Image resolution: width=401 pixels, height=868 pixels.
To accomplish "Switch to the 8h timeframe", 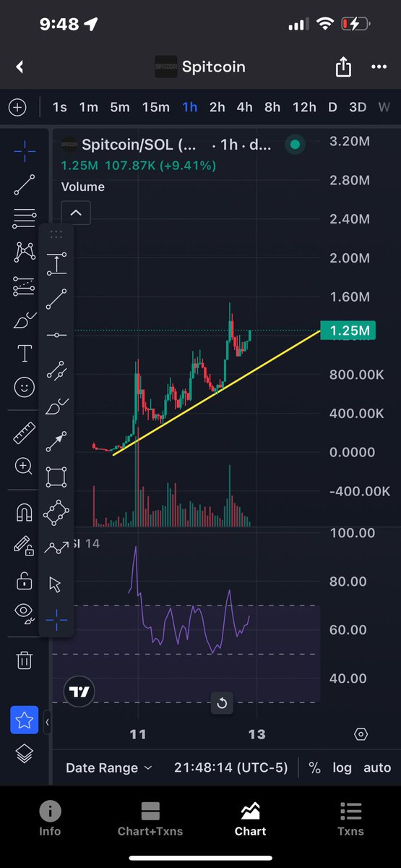I will [272, 107].
